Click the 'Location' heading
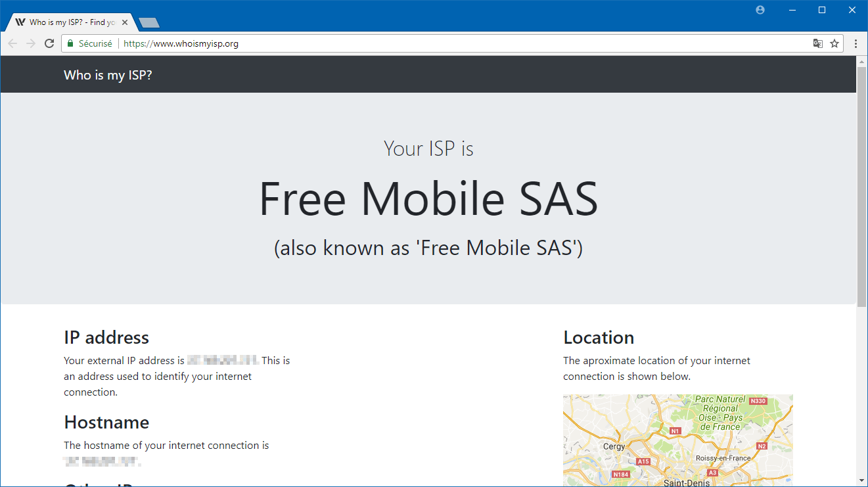 599,338
